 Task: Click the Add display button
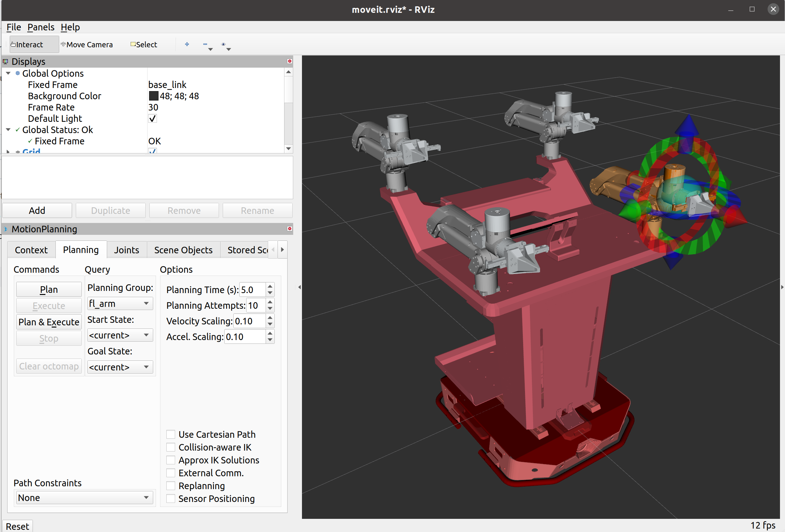37,210
